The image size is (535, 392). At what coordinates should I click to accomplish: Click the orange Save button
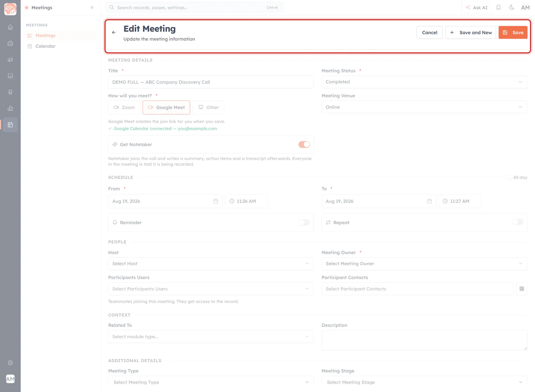[x=513, y=32]
